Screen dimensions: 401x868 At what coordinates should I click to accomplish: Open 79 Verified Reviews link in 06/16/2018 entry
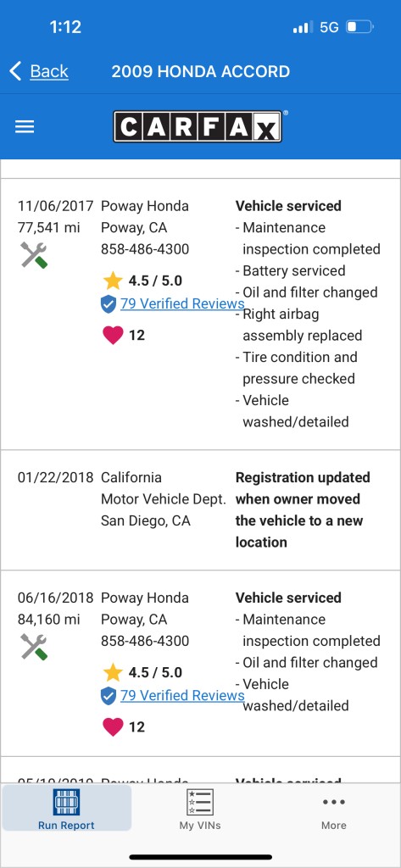(182, 695)
